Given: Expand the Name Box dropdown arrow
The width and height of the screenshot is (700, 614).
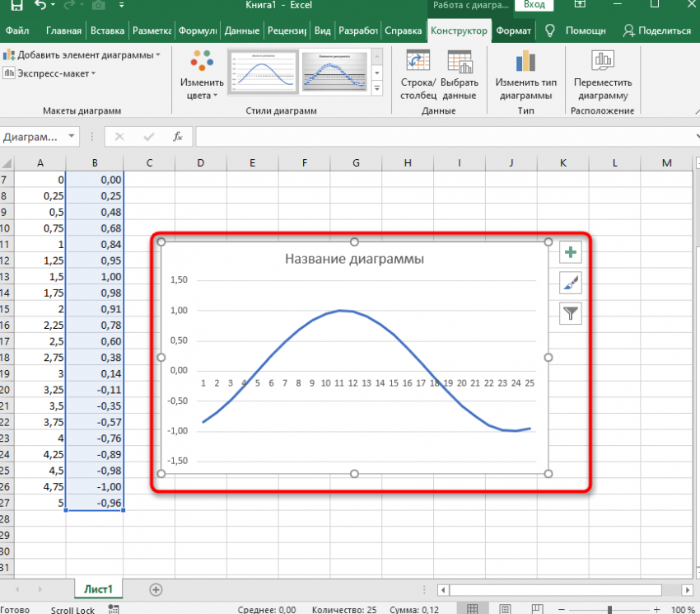Looking at the screenshot, I should [72, 137].
